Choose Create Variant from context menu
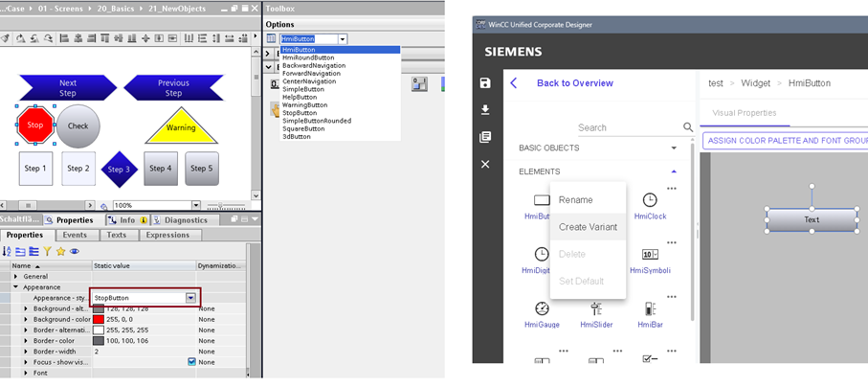The image size is (868, 387). 588,227
